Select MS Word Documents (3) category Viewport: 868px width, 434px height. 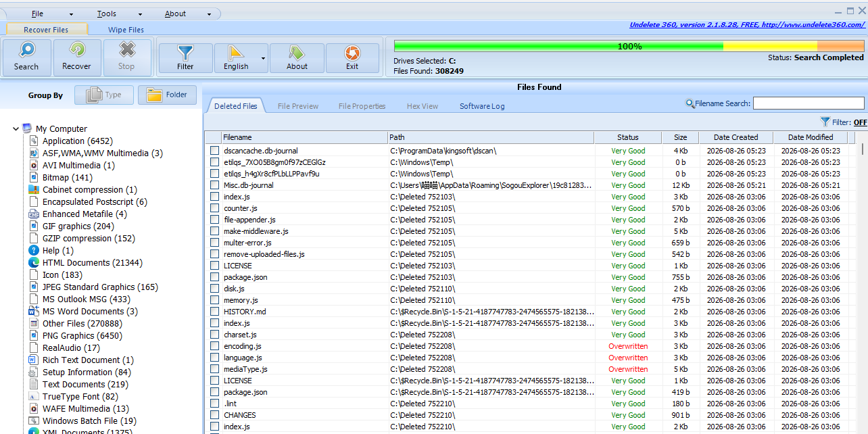90,311
